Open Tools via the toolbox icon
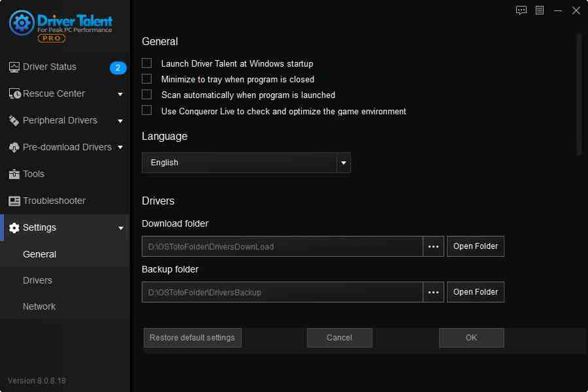588x392 pixels. coord(14,174)
